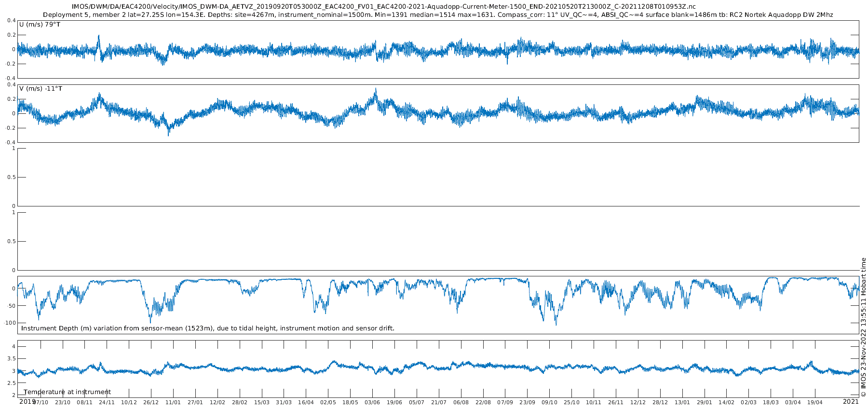This screenshot has height=410, width=868.
Task: Click the '29/01' date tick label
Action: (705, 402)
